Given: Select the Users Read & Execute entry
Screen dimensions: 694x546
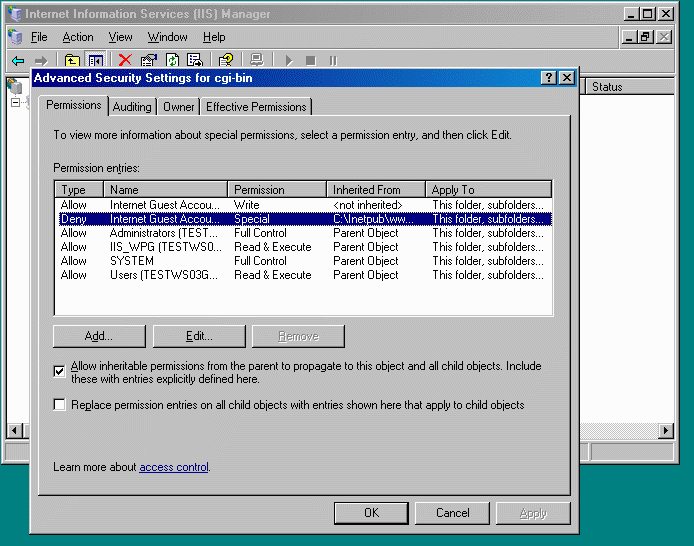Looking at the screenshot, I should [303, 275].
